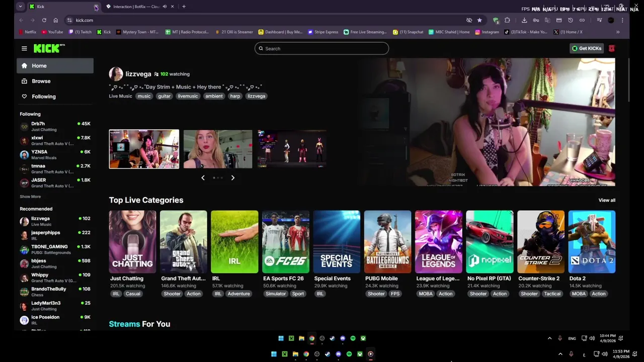Click the green KICK logo
Viewport: 644px width, 362px height.
49,48
